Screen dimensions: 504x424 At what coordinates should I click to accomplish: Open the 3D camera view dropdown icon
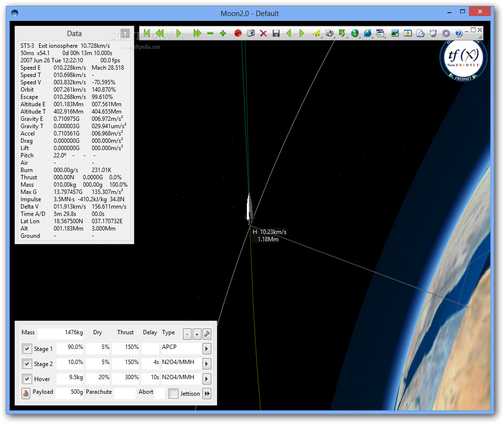click(x=329, y=33)
